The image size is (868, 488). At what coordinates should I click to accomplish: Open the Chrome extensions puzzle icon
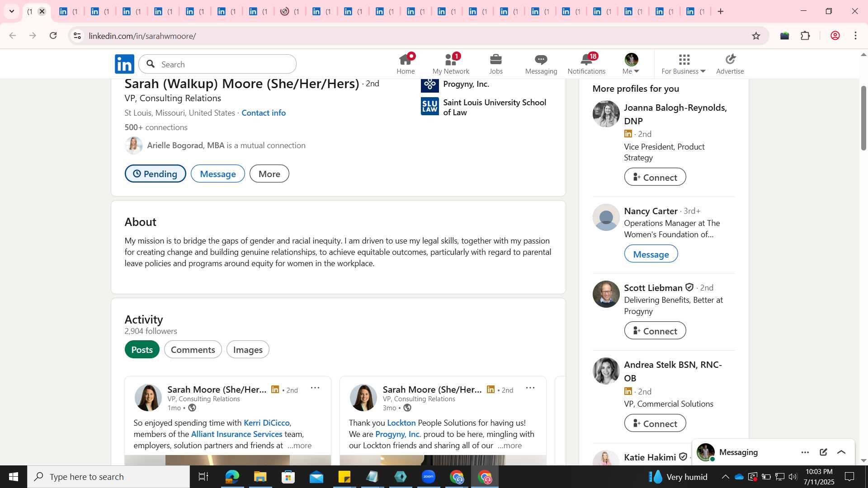[x=805, y=36]
